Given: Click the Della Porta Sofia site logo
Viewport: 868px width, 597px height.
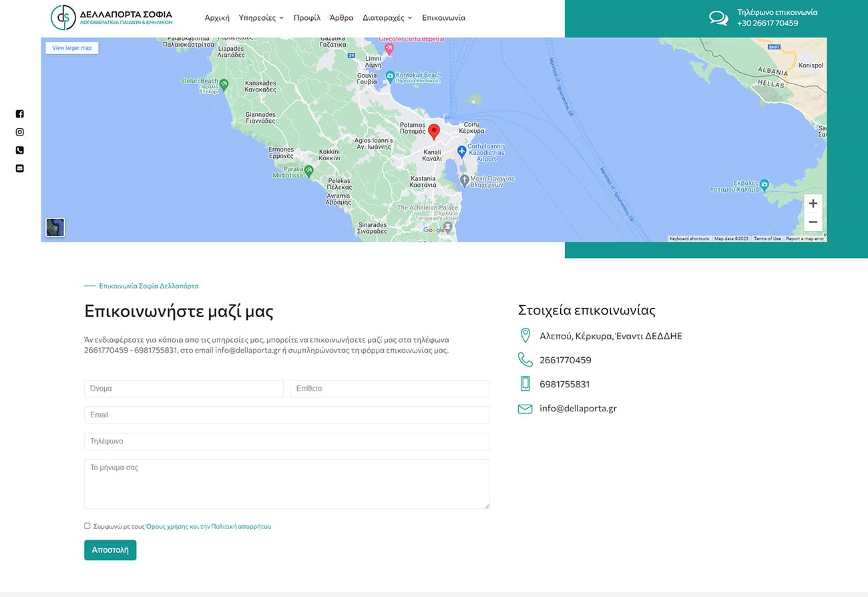Looking at the screenshot, I should pyautogui.click(x=112, y=17).
